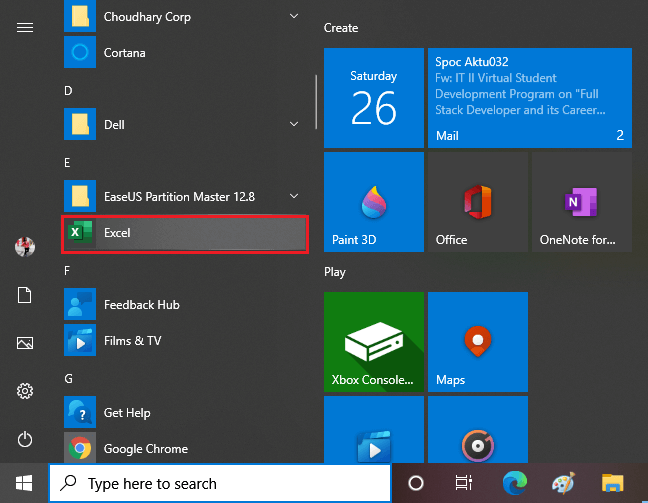Open the Saturday 26 calendar tile
Image resolution: width=648 pixels, height=503 pixels.
(374, 98)
